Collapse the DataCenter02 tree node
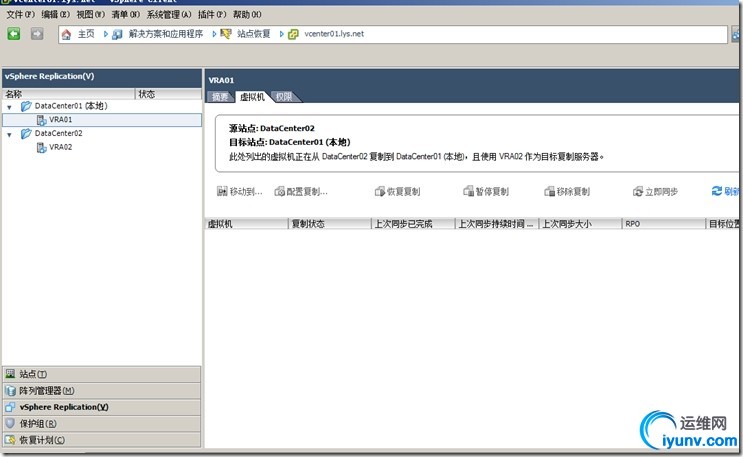 coord(9,135)
